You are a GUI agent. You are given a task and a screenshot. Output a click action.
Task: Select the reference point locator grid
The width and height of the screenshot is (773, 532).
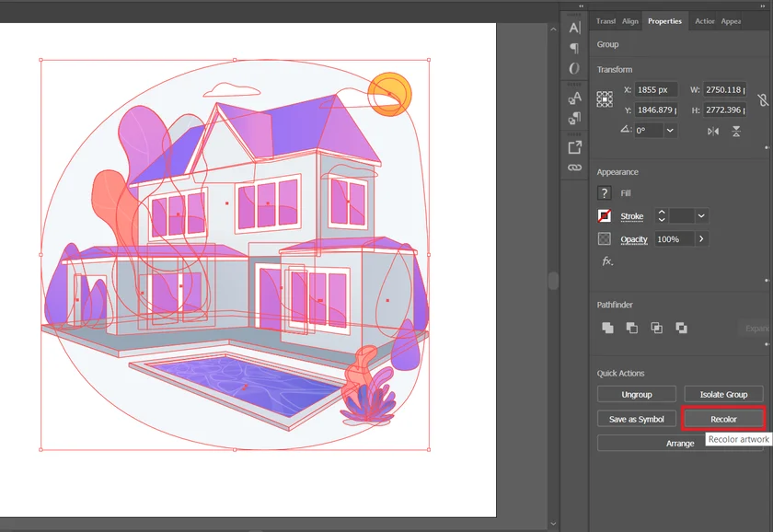click(605, 99)
